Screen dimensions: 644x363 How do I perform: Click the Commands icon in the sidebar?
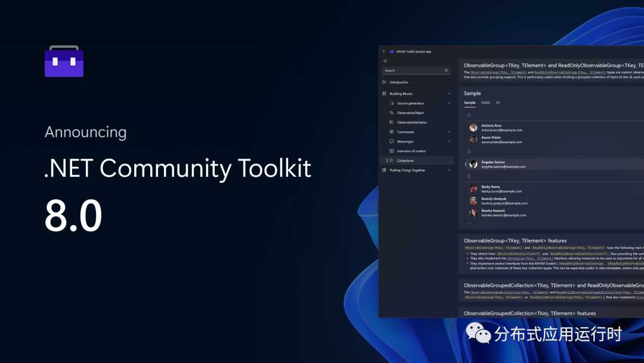[x=391, y=132]
